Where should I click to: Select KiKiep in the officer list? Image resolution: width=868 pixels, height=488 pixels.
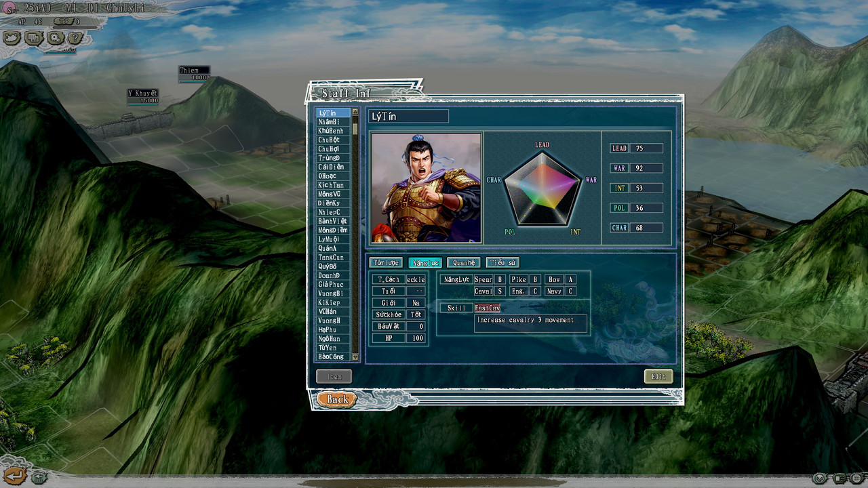click(333, 302)
